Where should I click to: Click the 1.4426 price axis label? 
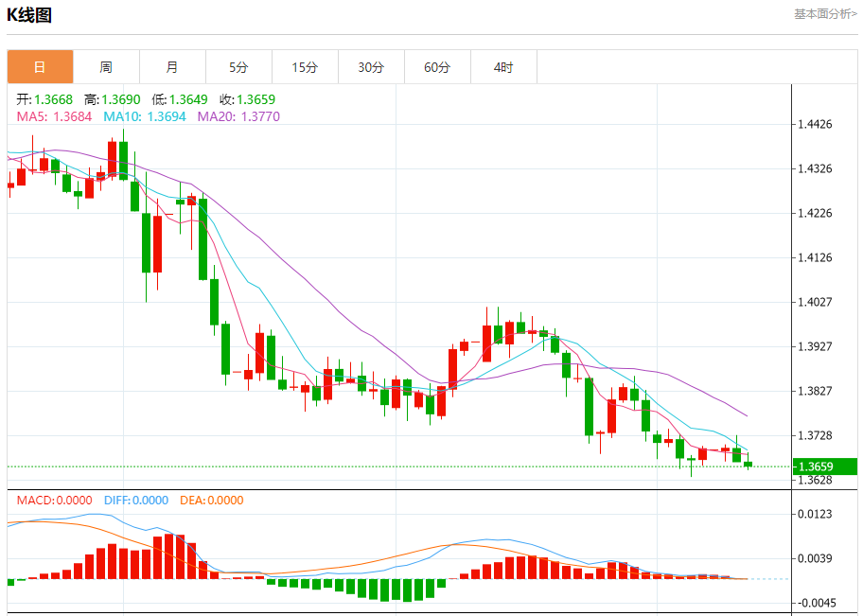[x=815, y=124]
